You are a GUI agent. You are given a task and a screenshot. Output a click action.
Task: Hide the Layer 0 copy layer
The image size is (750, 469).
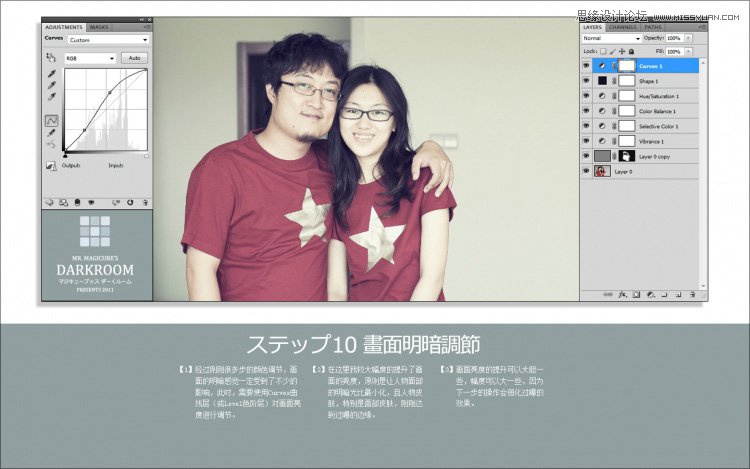click(586, 156)
